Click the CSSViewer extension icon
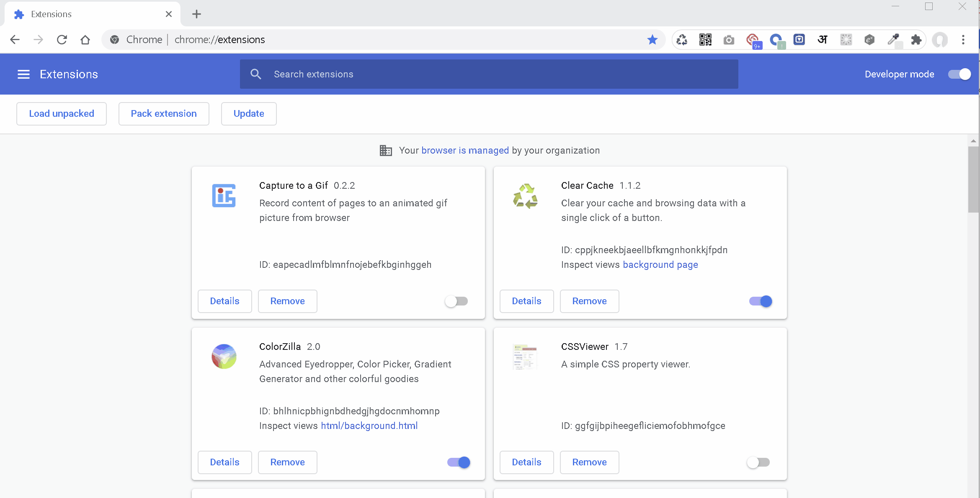This screenshot has height=498, width=980. click(526, 357)
